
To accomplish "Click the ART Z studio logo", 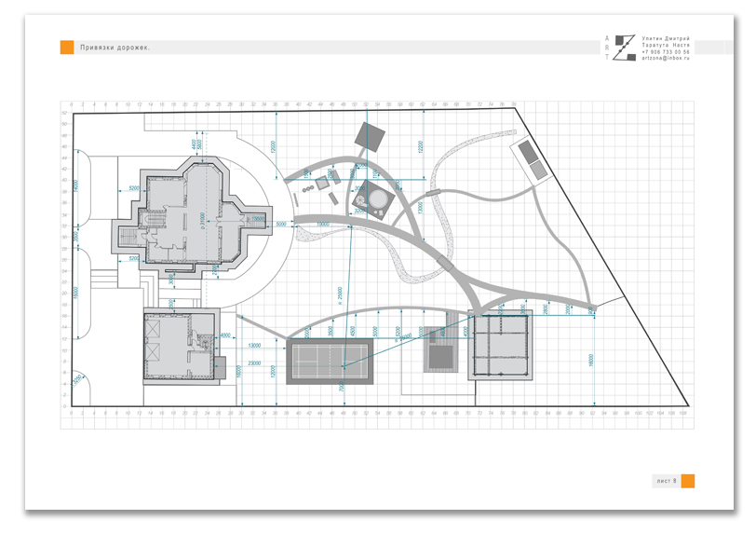I will click(x=620, y=48).
